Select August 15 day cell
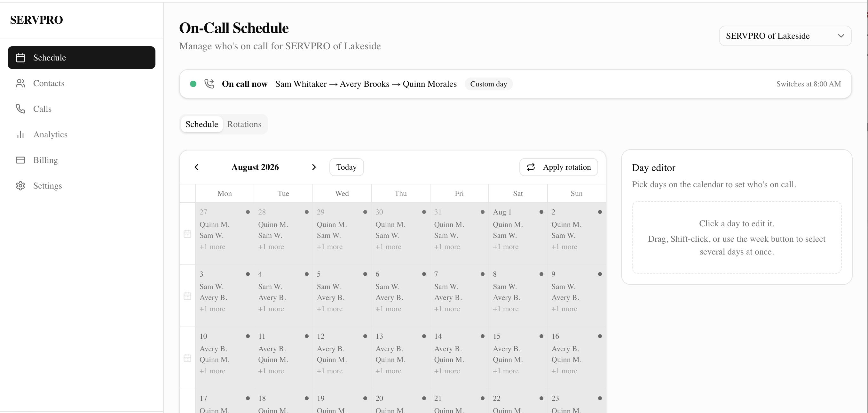Viewport: 868px width, 413px height. [x=517, y=358]
